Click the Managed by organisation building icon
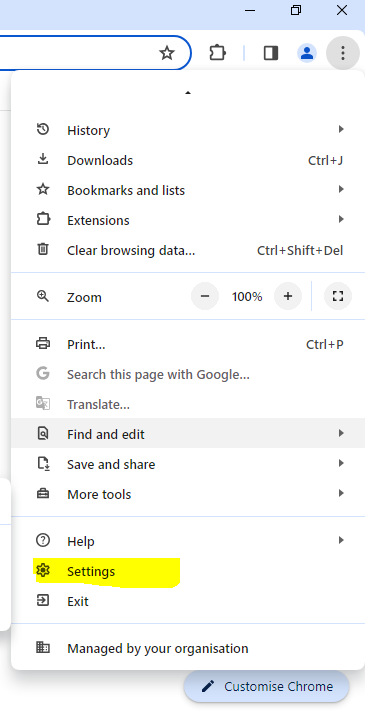Screen dimensions: 365x713 [x=43, y=648]
